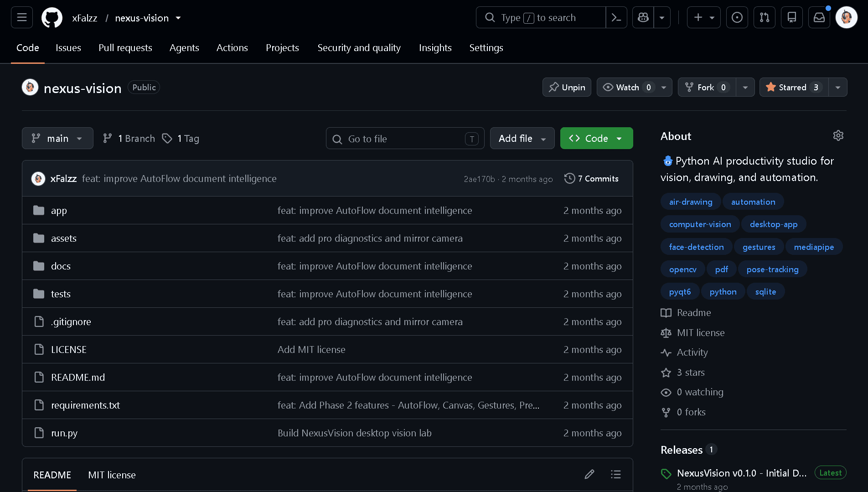Expand the repository name dropdown in header
Viewport: 868px width, 492px height.
pos(178,18)
